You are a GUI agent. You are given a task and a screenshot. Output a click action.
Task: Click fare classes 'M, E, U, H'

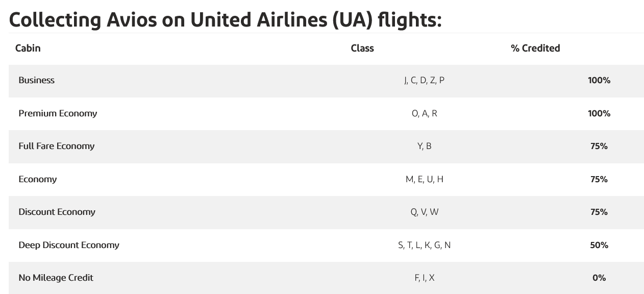(424, 179)
